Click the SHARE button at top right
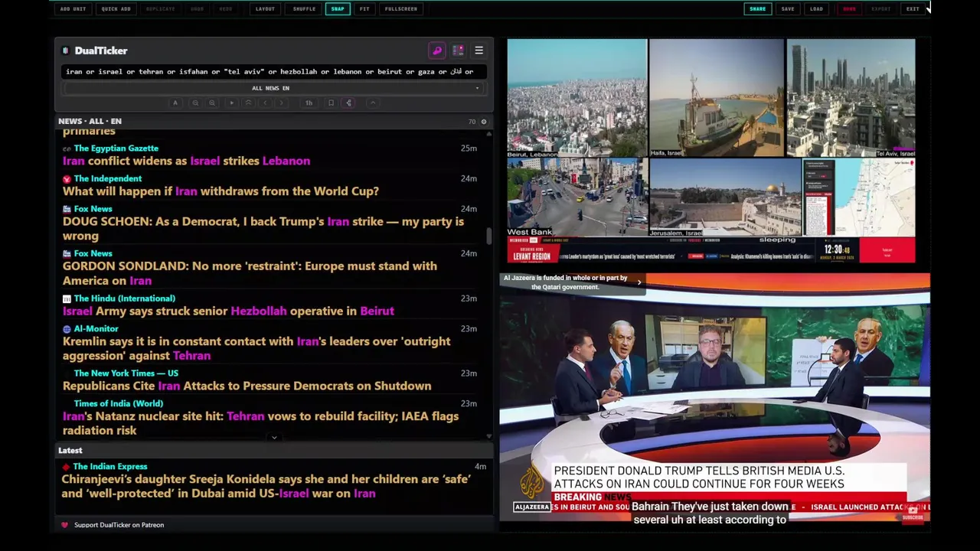 pos(757,8)
